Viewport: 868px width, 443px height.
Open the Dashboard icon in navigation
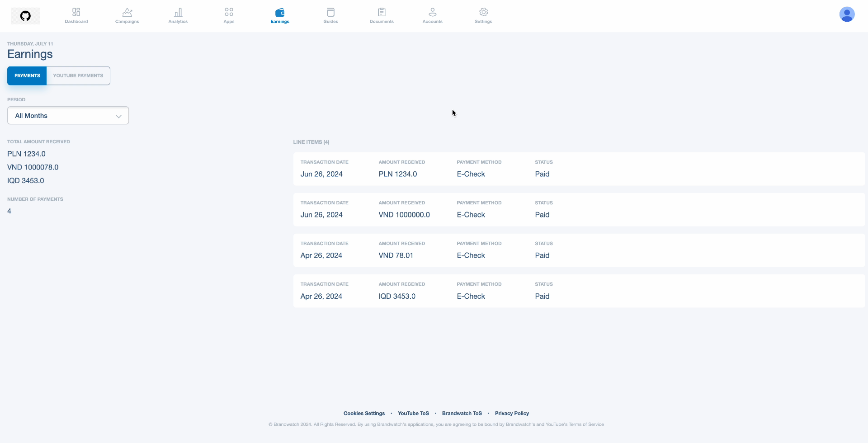(76, 12)
